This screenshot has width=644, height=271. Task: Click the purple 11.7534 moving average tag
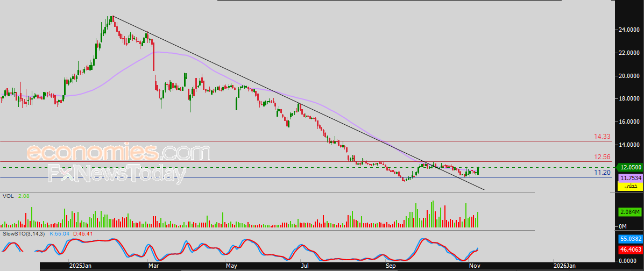pos(630,178)
